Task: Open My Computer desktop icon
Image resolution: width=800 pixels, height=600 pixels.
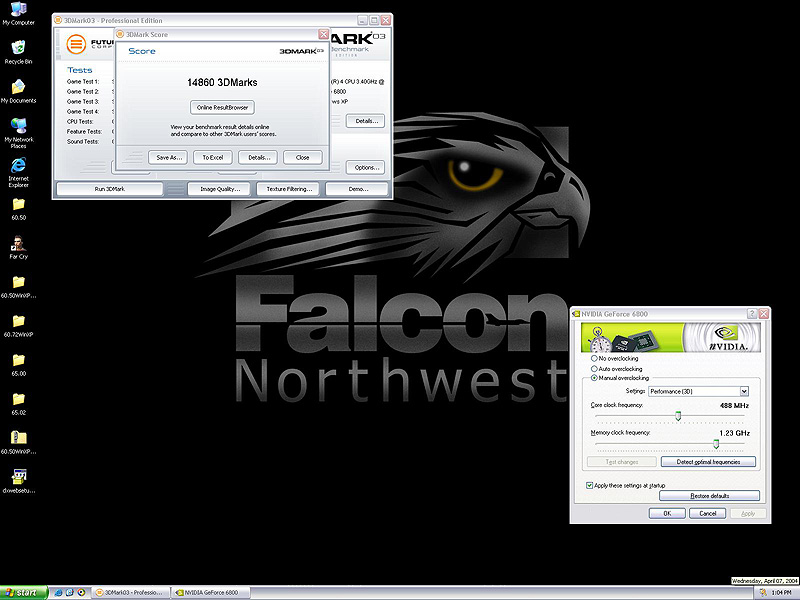Action: (x=18, y=14)
